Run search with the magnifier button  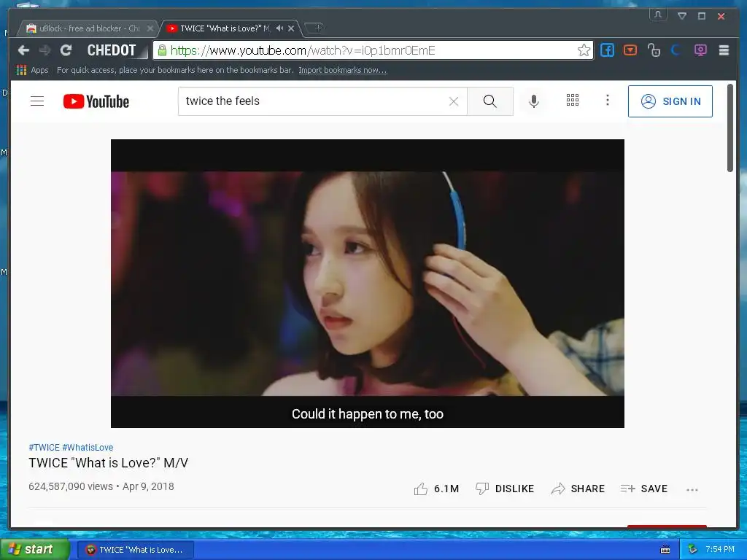(489, 101)
